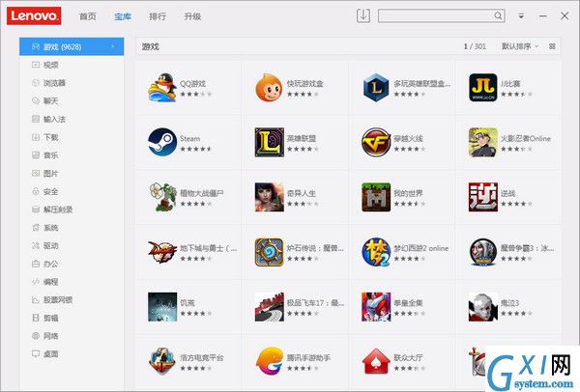The height and width of the screenshot is (392, 580).
Task: Click the JJ比赛 app icon
Action: [x=482, y=87]
